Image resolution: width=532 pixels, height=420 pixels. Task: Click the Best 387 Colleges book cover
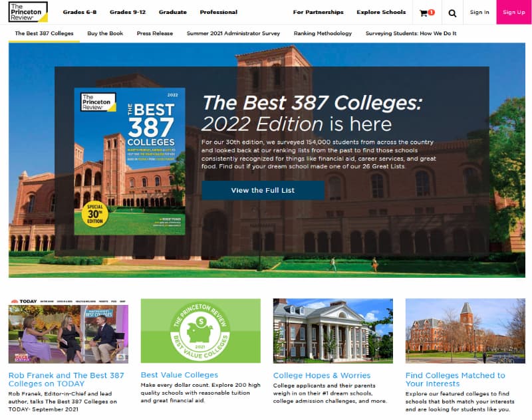click(130, 161)
